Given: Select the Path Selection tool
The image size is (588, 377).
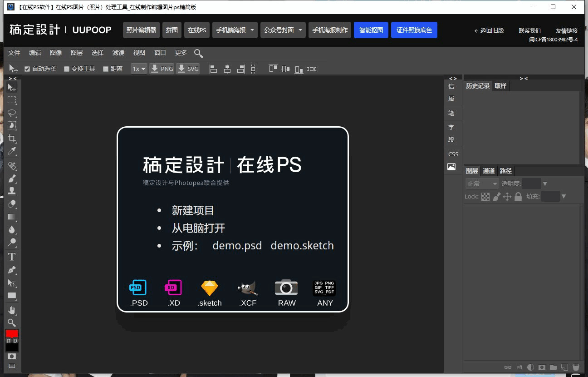Looking at the screenshot, I should (x=12, y=283).
